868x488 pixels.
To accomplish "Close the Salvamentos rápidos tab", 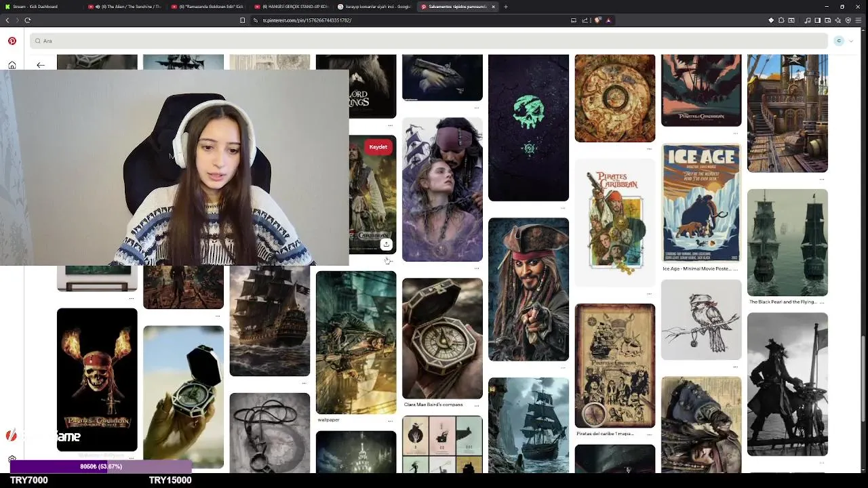I will [493, 7].
